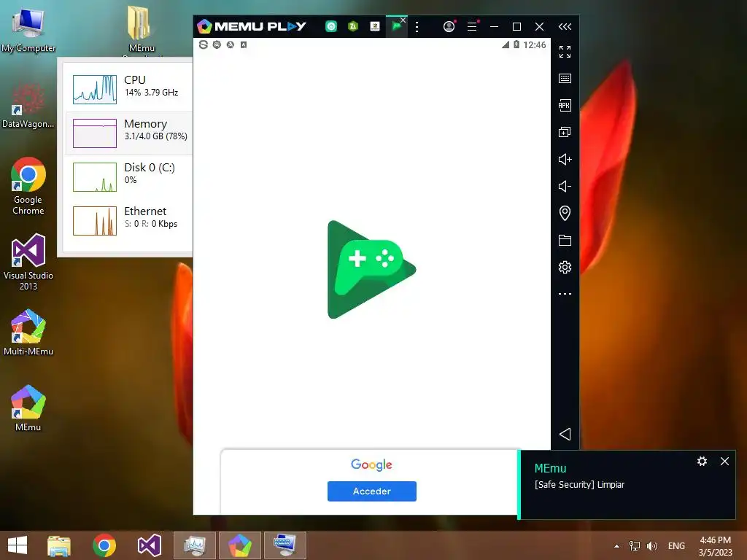Select the MEmu desktop shortcut

(x=28, y=408)
